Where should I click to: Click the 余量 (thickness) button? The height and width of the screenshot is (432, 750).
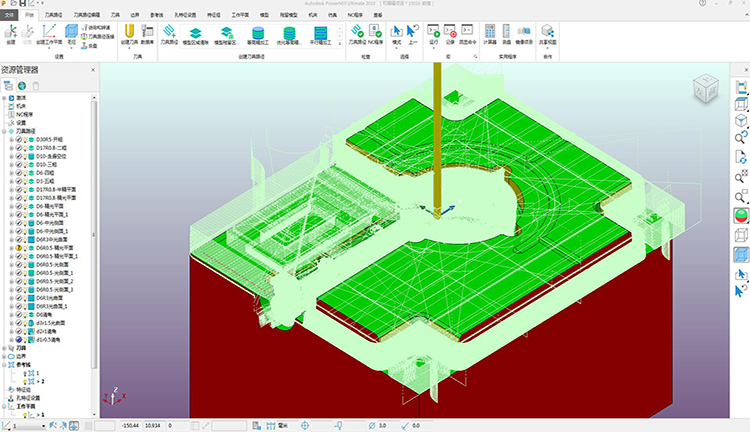pyautogui.click(x=89, y=45)
